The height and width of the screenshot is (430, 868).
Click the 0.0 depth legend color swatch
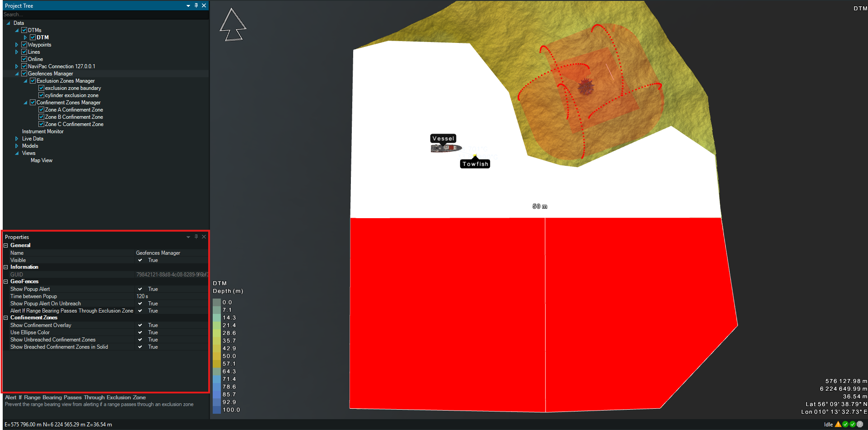click(217, 303)
